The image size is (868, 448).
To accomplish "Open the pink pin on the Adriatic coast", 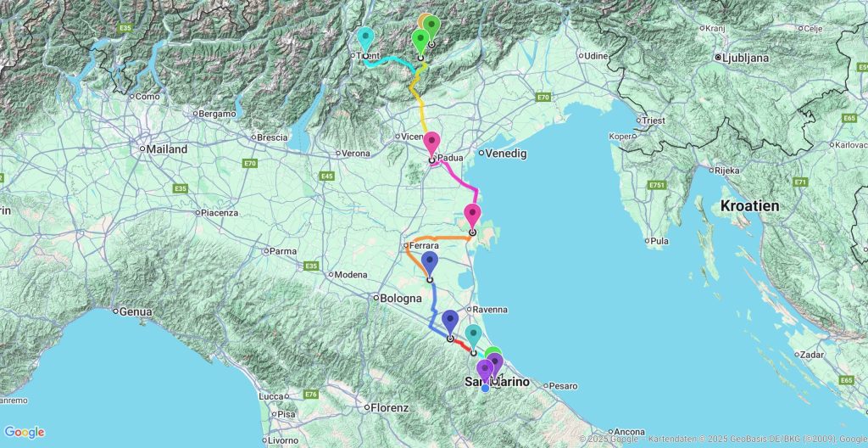I will 472,215.
